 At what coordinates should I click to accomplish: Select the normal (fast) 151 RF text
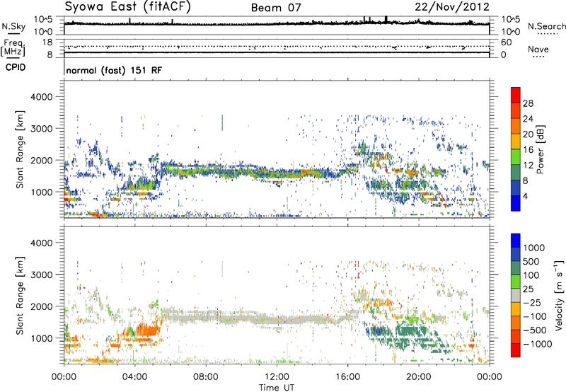click(114, 70)
